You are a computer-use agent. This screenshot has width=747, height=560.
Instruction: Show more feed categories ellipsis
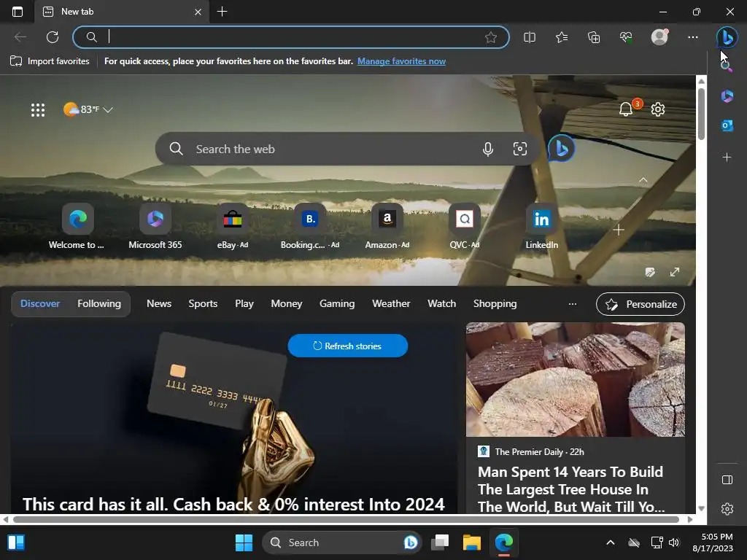pyautogui.click(x=573, y=304)
